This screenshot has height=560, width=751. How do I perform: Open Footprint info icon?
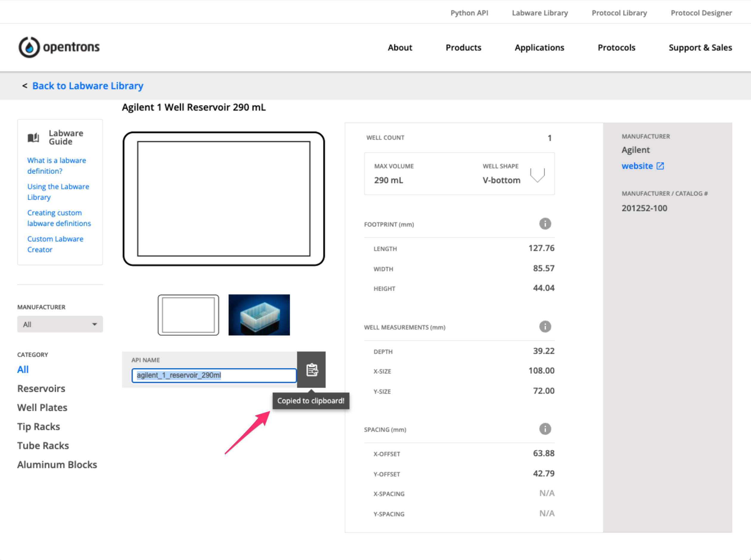pos(545,224)
